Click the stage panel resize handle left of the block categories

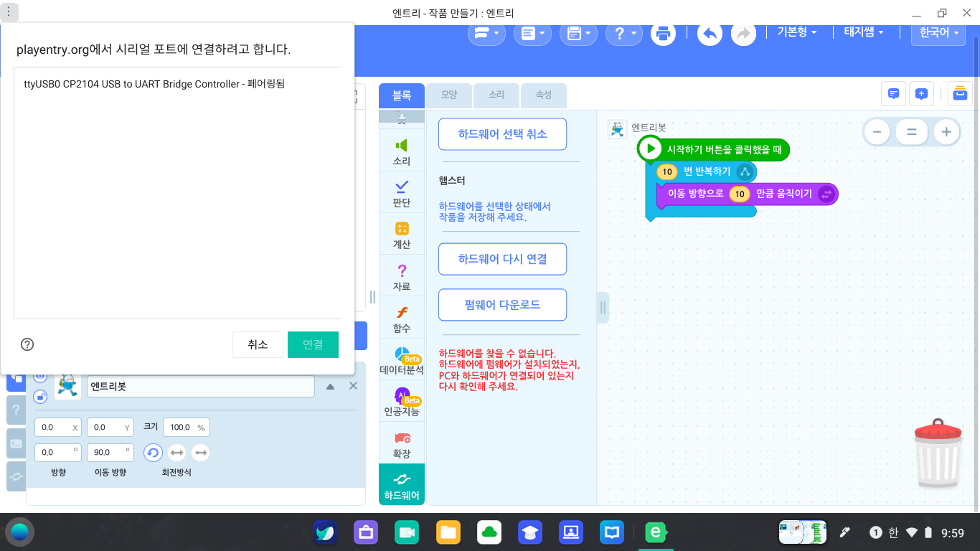372,296
